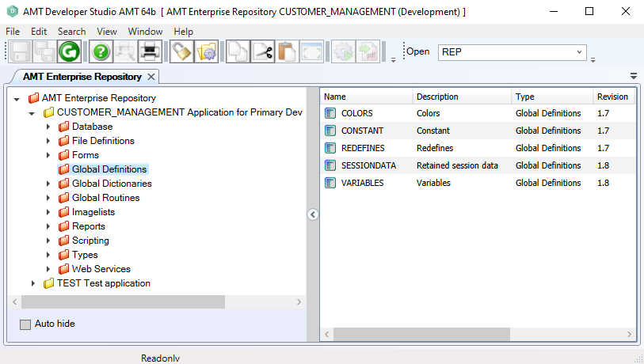Open the REP dropdown next to Open
Viewport: 644px width, 364px height.
tap(579, 52)
